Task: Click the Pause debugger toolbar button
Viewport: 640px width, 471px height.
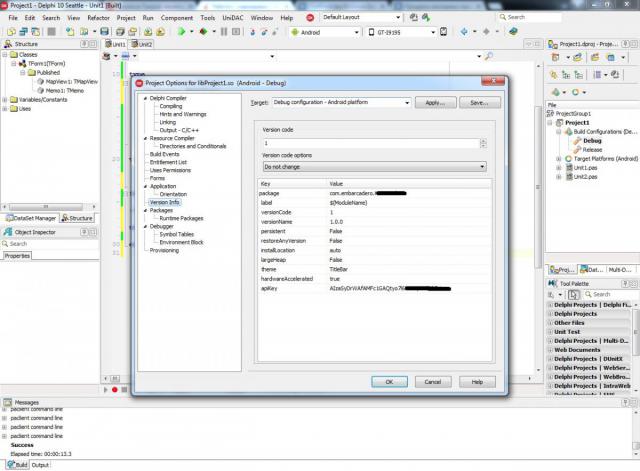Action: click(224, 31)
